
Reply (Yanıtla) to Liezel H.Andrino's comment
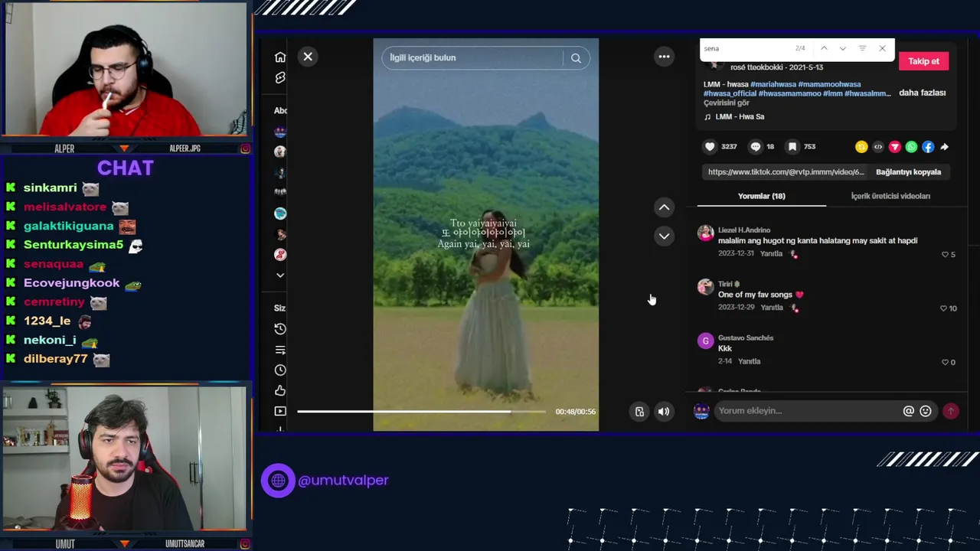click(771, 254)
